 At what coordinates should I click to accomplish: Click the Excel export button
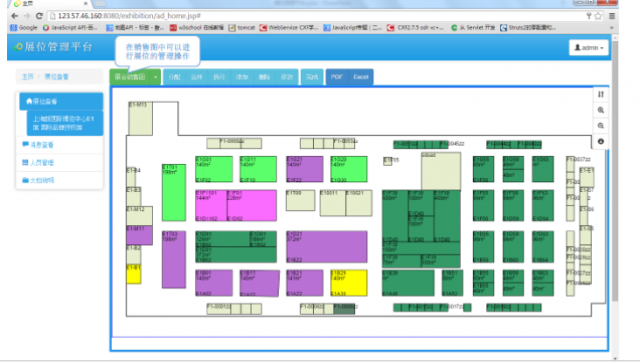pyautogui.click(x=361, y=77)
